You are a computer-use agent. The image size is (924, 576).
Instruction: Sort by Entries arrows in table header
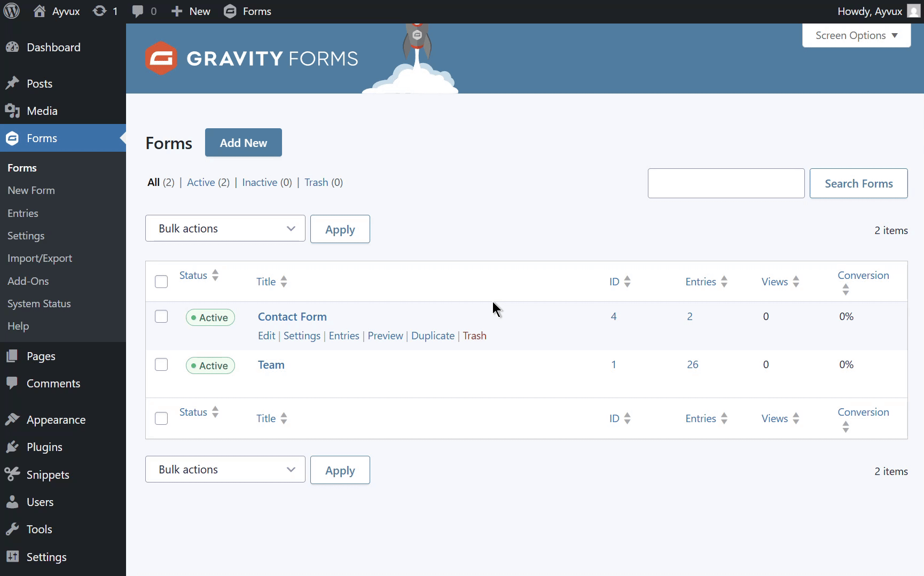tap(724, 282)
